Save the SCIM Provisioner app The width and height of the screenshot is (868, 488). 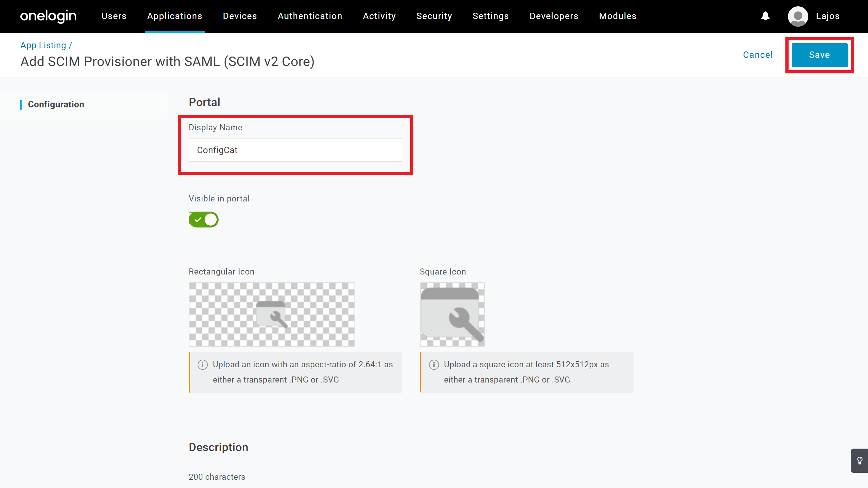(819, 55)
